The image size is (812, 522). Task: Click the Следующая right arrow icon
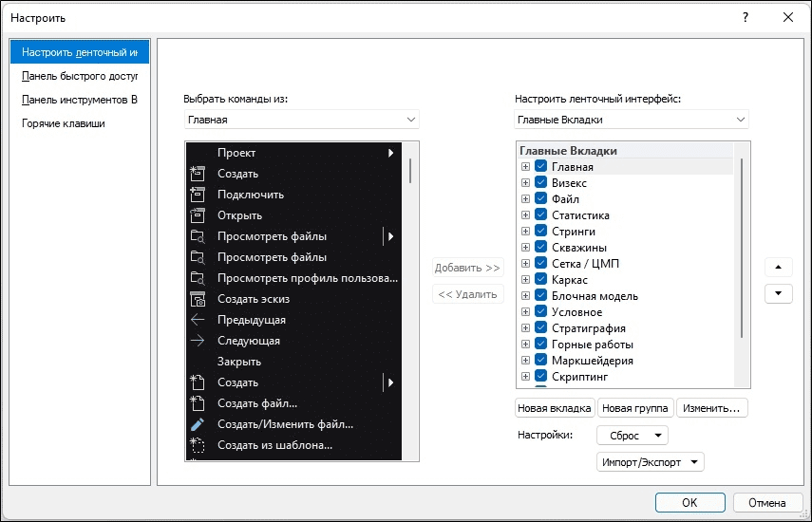[198, 341]
